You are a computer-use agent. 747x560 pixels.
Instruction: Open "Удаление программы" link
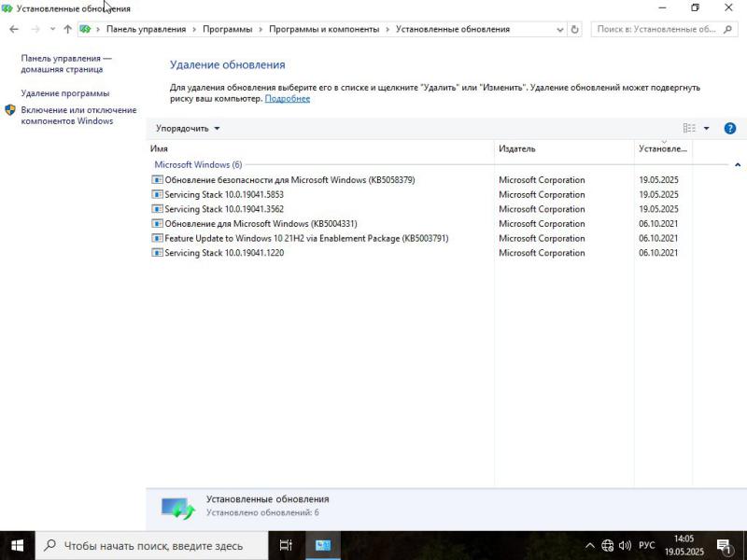(x=65, y=93)
